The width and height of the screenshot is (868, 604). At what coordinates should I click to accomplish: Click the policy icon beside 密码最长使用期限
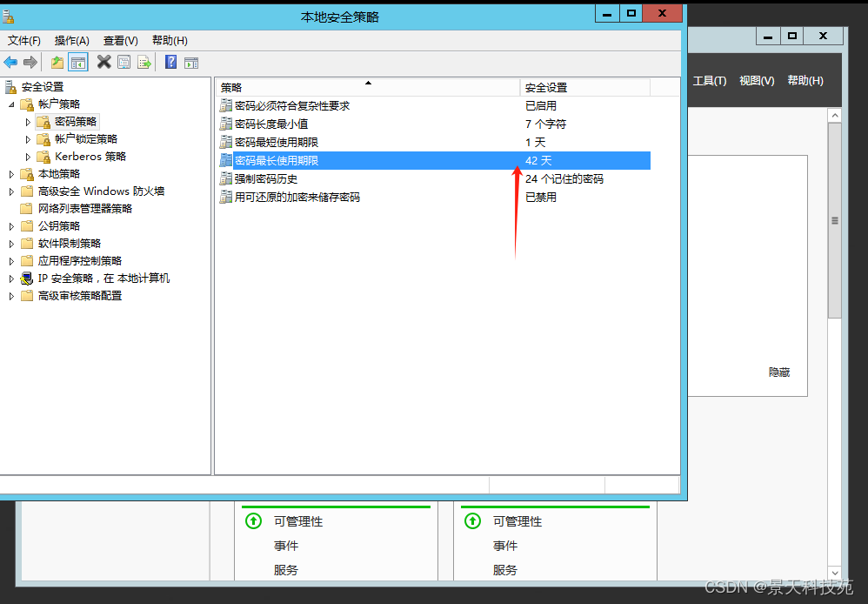226,161
